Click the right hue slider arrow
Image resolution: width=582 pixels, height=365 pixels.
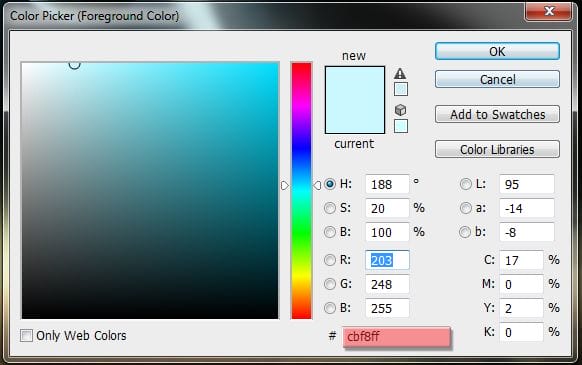click(317, 185)
